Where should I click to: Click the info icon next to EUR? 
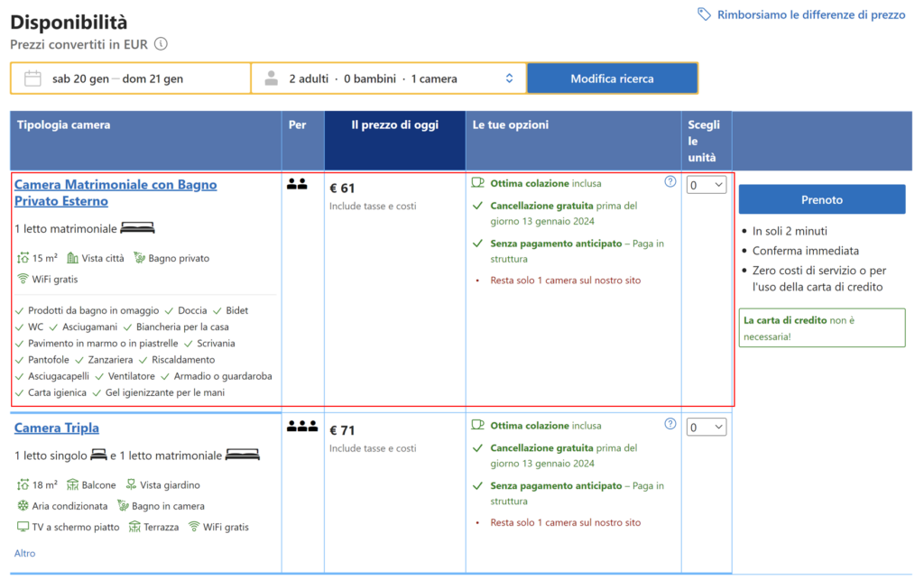click(x=161, y=43)
